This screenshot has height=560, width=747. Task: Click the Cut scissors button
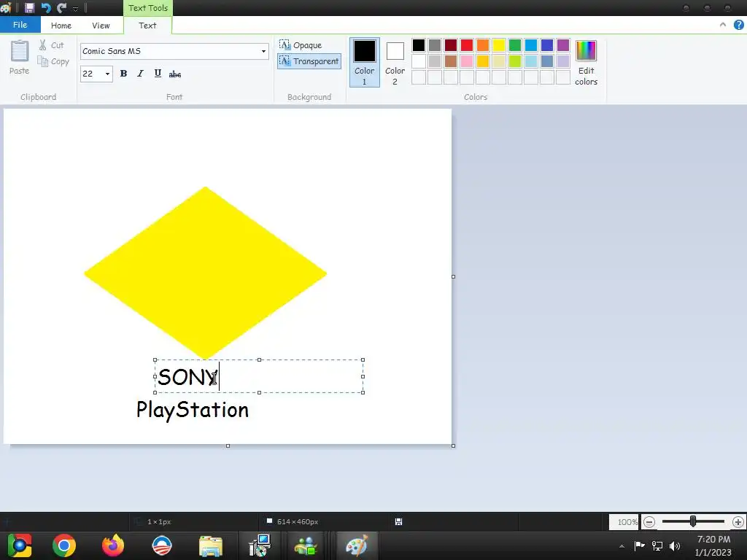(52, 45)
